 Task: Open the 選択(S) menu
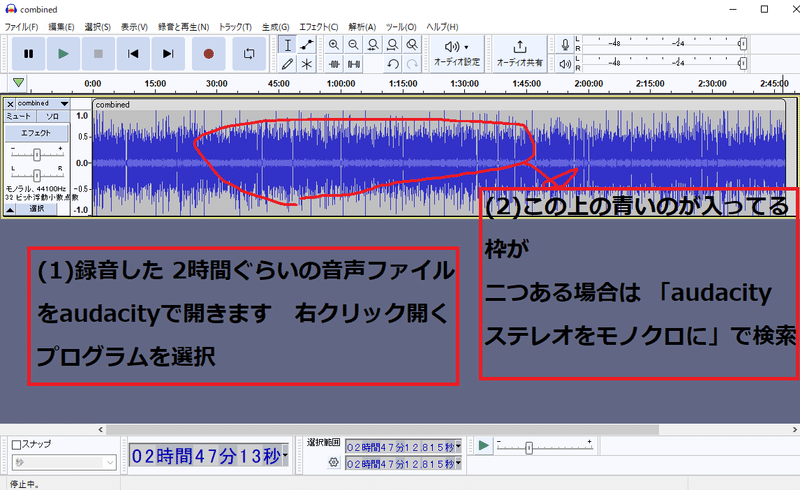(97, 27)
